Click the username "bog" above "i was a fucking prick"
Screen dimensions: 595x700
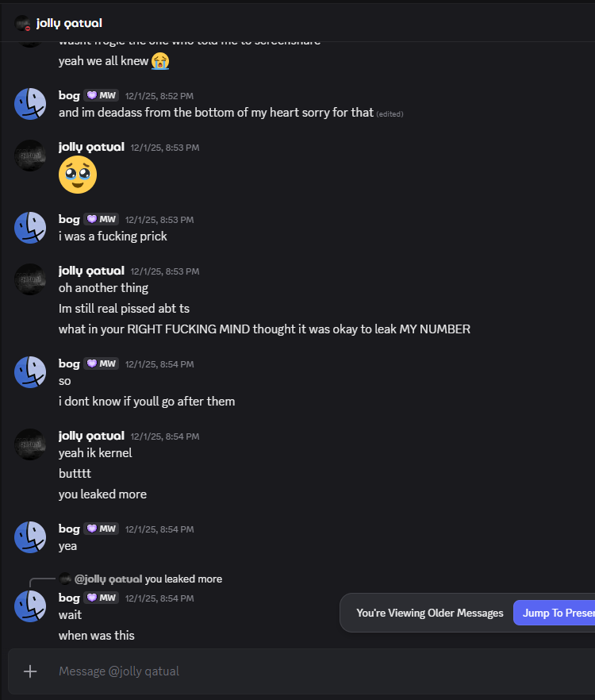[x=69, y=219]
